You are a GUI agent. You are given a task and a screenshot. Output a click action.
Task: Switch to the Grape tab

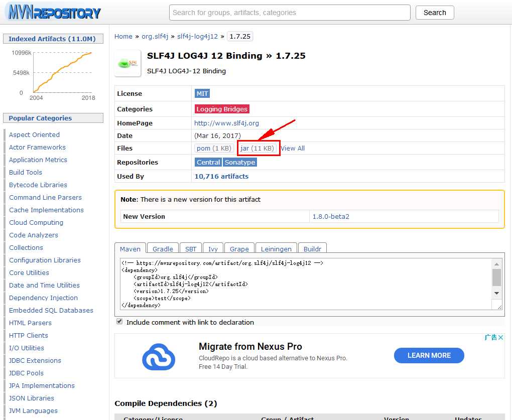pos(239,249)
